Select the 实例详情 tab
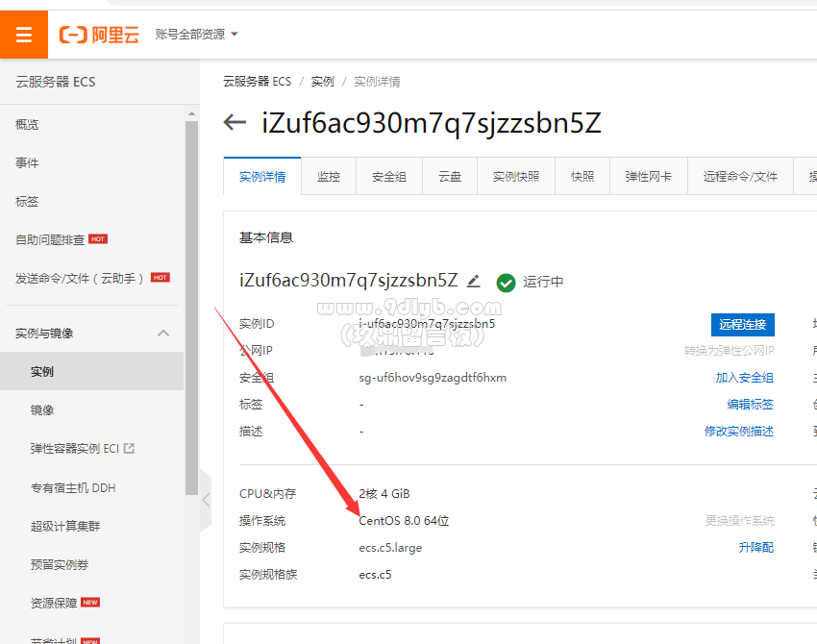This screenshot has width=817, height=644. pyautogui.click(x=262, y=177)
